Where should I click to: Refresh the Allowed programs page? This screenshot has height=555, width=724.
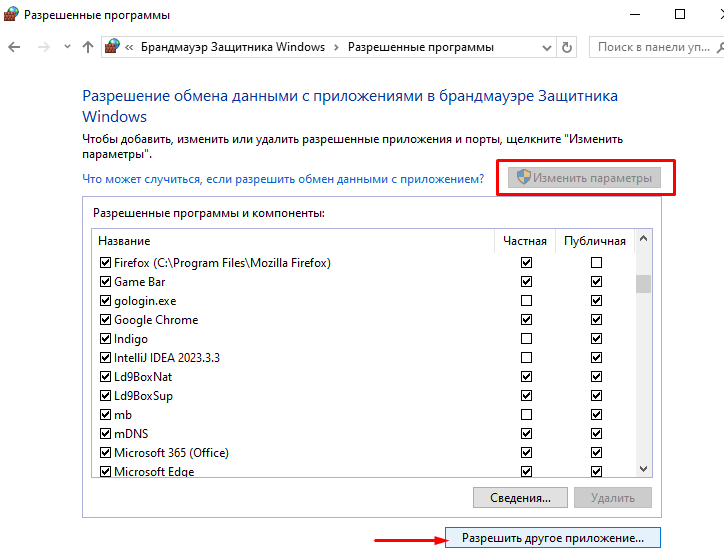pos(567,48)
